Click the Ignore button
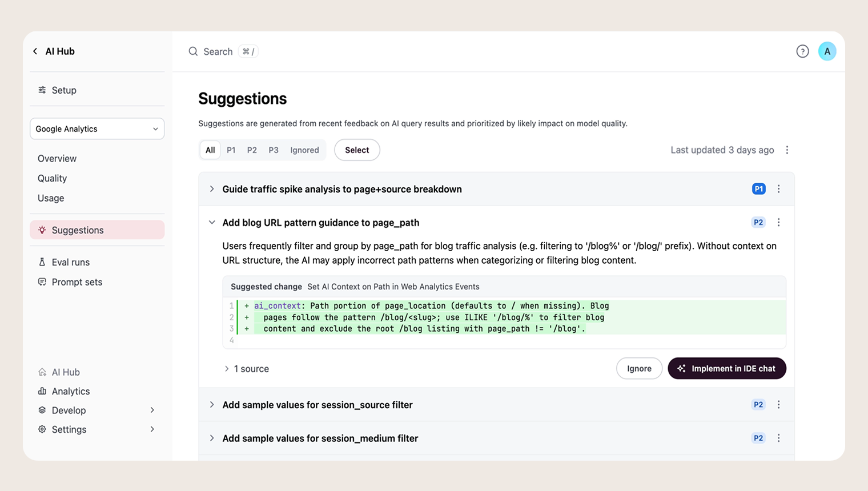The image size is (868, 491). (639, 369)
